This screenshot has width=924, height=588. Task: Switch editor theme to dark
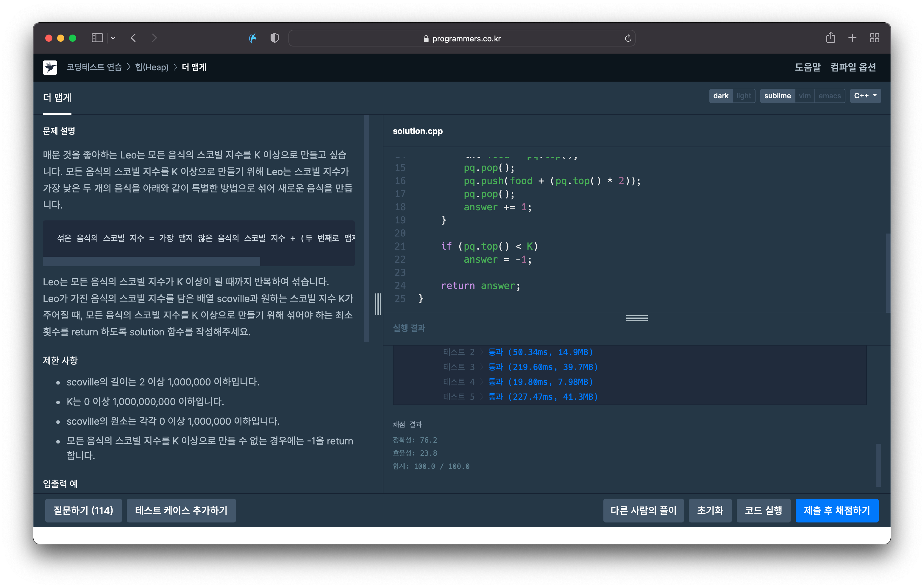pos(721,96)
